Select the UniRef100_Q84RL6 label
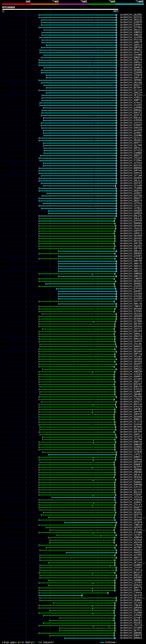Screen dimensions: 146x644 [131, 67]
